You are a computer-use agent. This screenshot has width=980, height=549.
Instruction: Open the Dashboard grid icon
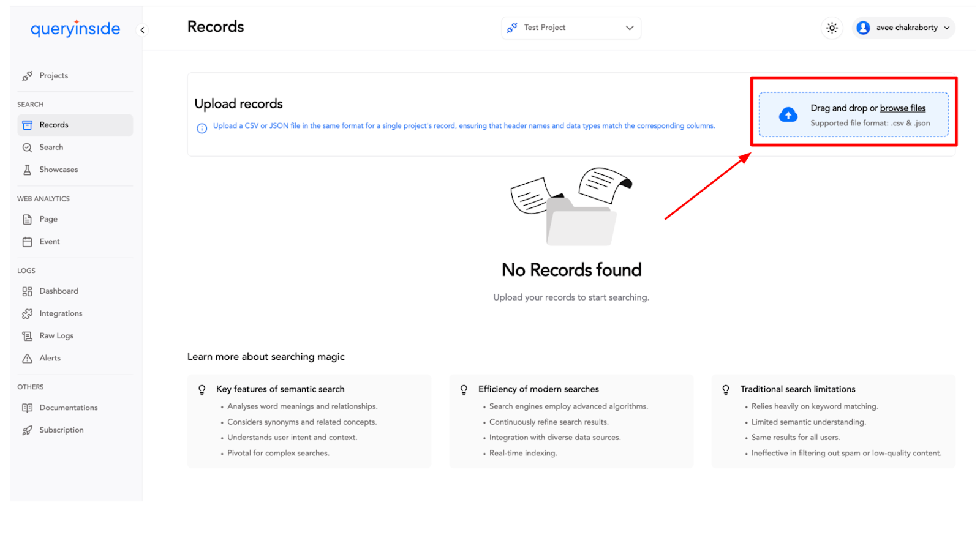[x=27, y=291]
